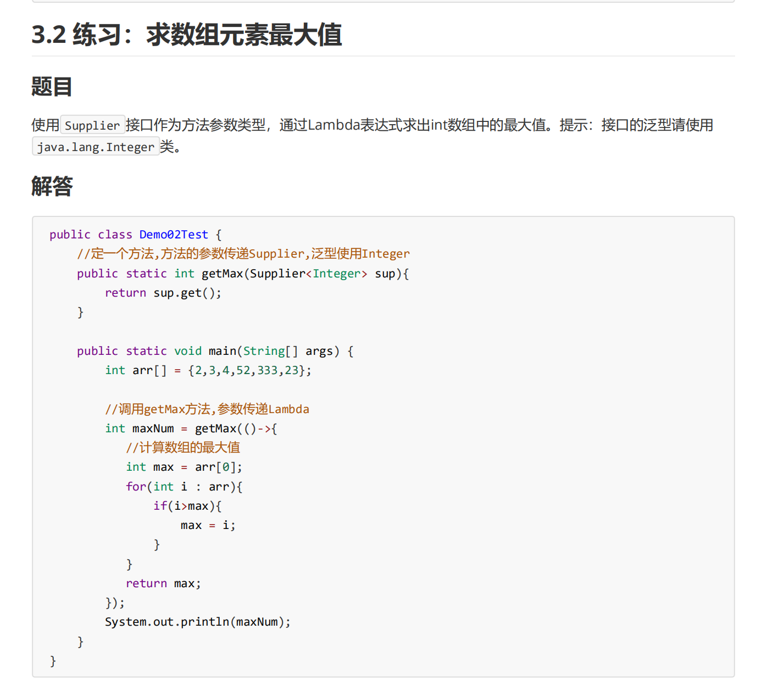The image size is (784, 685).
Task: Click the comment '//计算数组的最大值'
Action: (x=183, y=448)
